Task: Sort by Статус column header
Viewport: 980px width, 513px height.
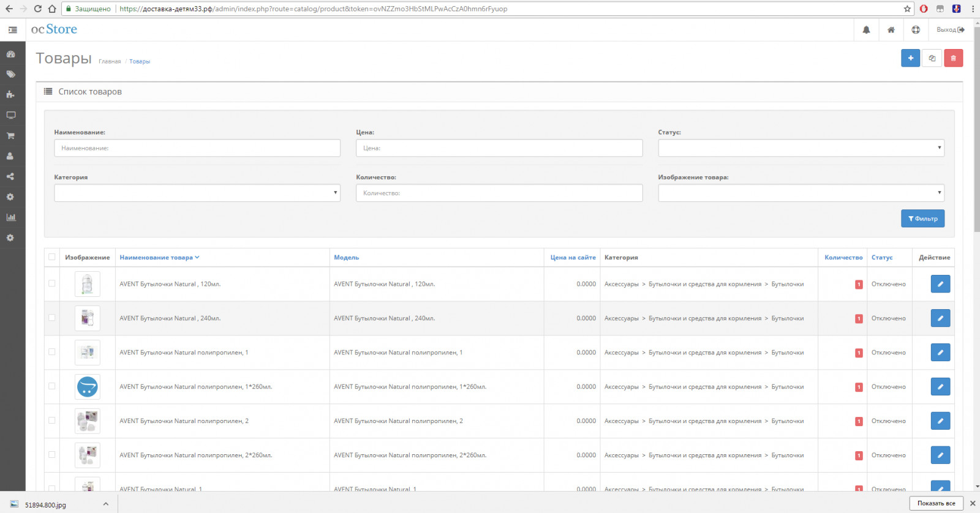Action: [x=882, y=258]
